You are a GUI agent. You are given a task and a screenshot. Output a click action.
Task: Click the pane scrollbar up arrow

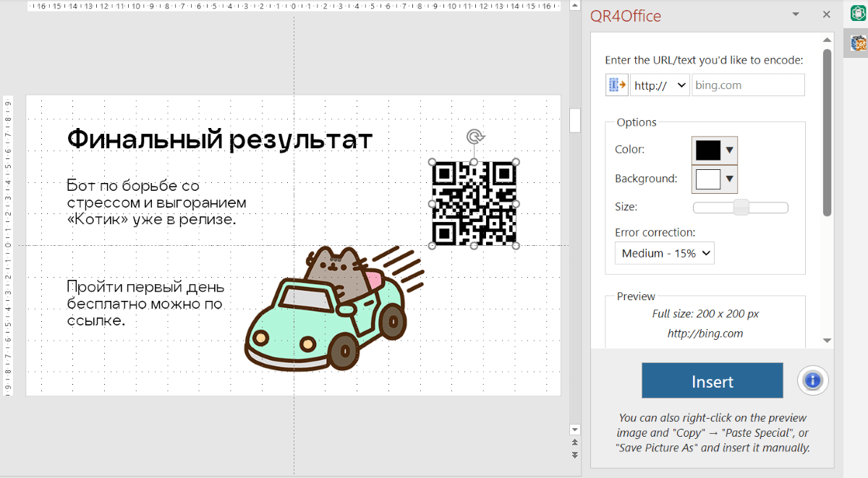(827, 39)
